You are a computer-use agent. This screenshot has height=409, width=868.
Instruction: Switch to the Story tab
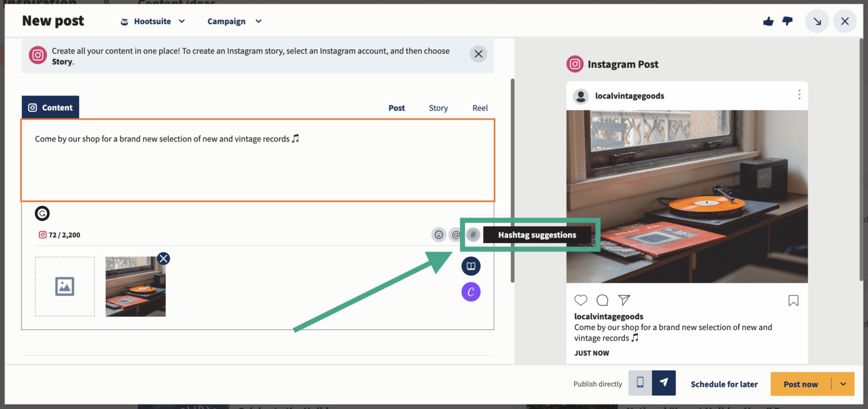(x=438, y=107)
